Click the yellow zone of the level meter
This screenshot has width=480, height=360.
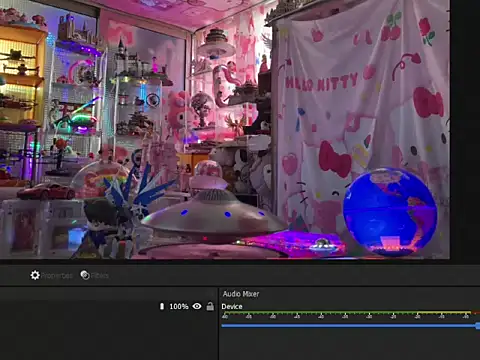click(x=443, y=313)
